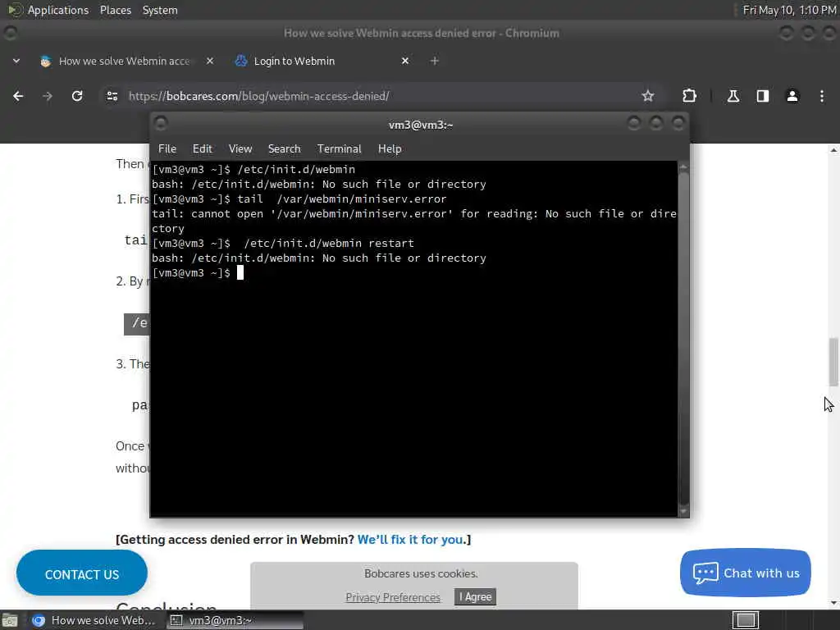
Task: Follow the 'We'll fix it for you' link
Action: [410, 540]
